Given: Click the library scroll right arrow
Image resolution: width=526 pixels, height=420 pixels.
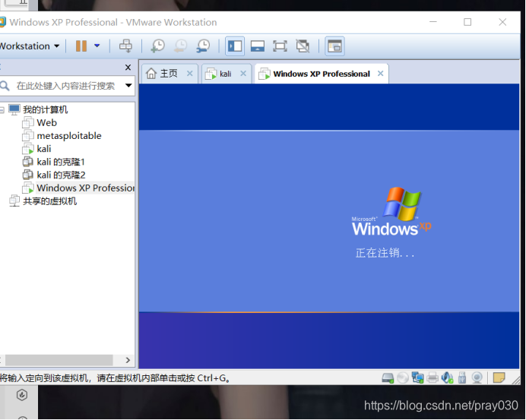Looking at the screenshot, I should pos(128,360).
